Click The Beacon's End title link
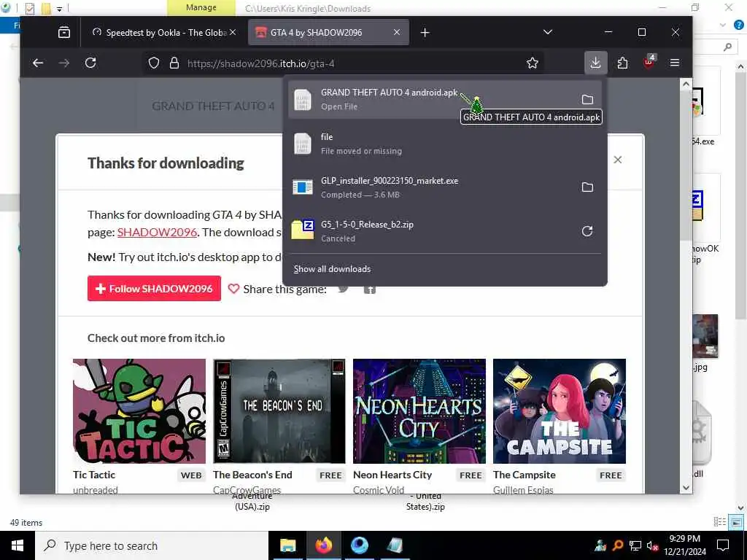This screenshot has height=560, width=747. pos(252,475)
